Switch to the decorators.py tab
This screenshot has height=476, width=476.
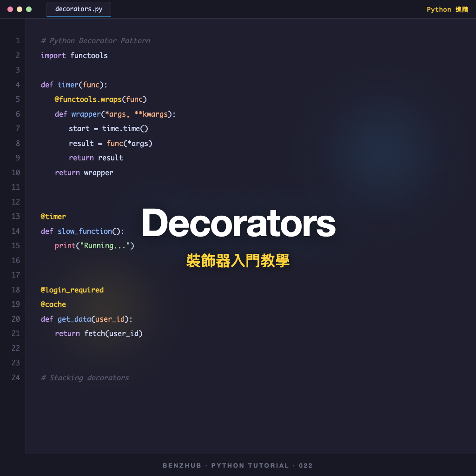pyautogui.click(x=79, y=9)
